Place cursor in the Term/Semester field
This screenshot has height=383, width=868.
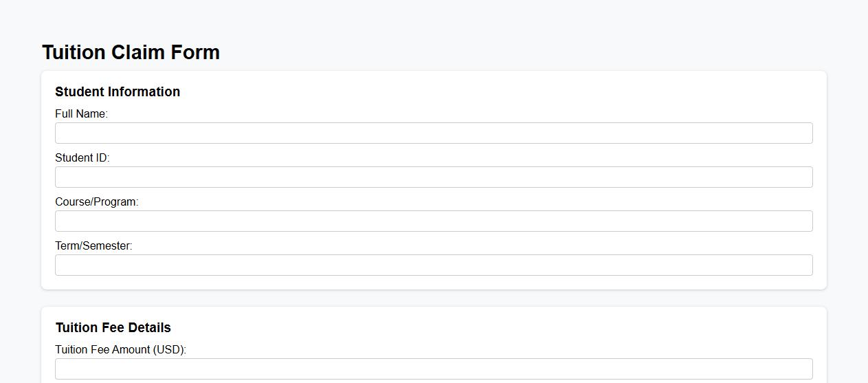tap(434, 265)
